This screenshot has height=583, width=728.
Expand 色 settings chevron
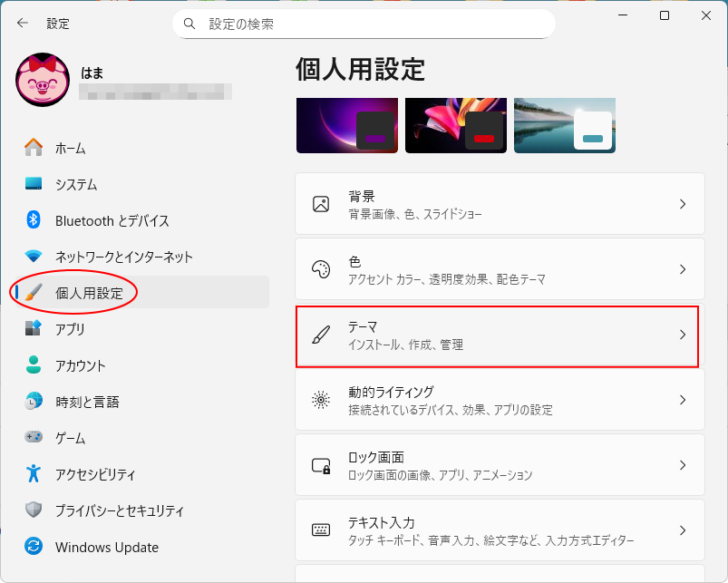point(682,269)
